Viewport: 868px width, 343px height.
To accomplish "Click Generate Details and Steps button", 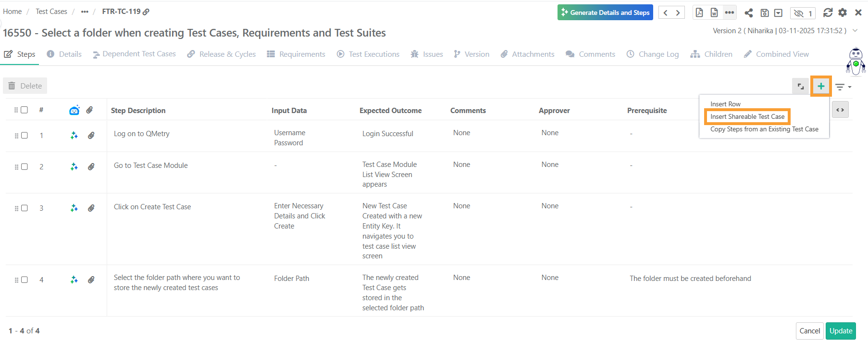I will tap(605, 13).
